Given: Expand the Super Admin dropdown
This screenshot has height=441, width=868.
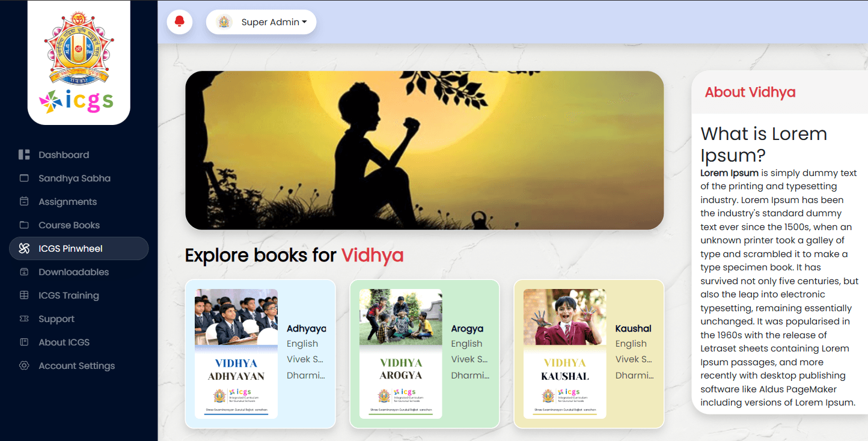Looking at the screenshot, I should (274, 22).
